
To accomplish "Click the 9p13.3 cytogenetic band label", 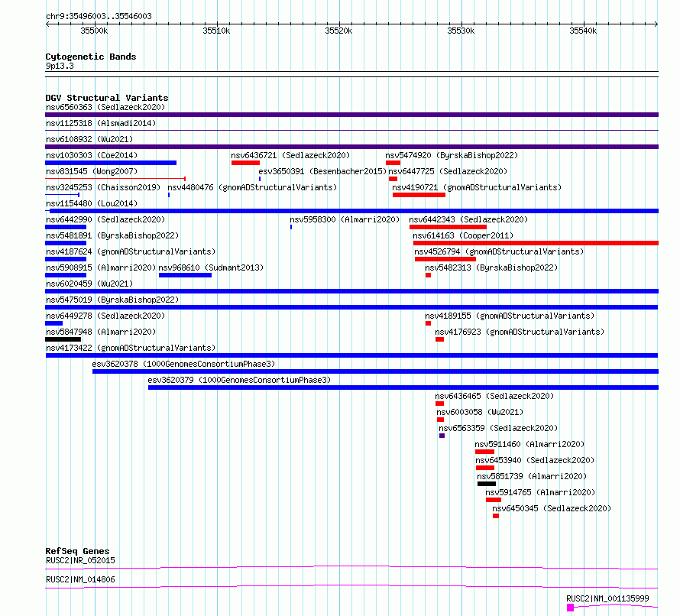I will 60,66.
